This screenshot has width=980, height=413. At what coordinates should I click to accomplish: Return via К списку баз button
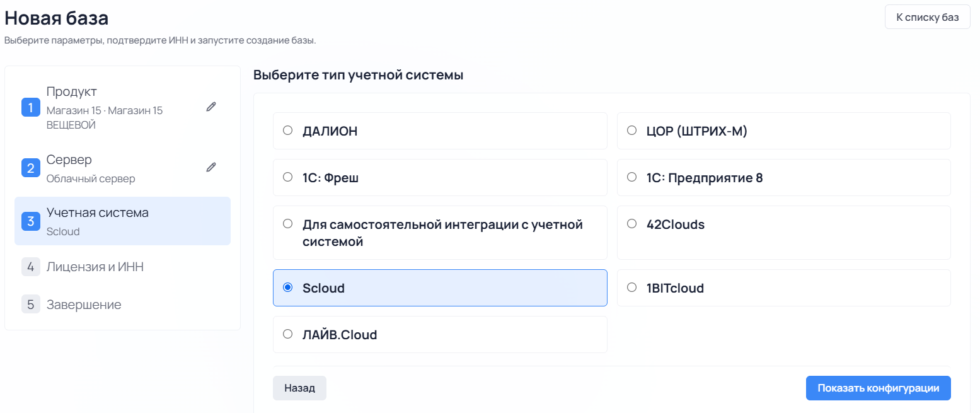(x=928, y=17)
